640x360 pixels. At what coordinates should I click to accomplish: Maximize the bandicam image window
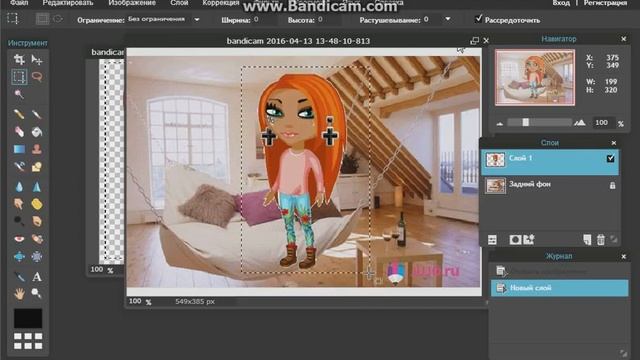tap(474, 41)
